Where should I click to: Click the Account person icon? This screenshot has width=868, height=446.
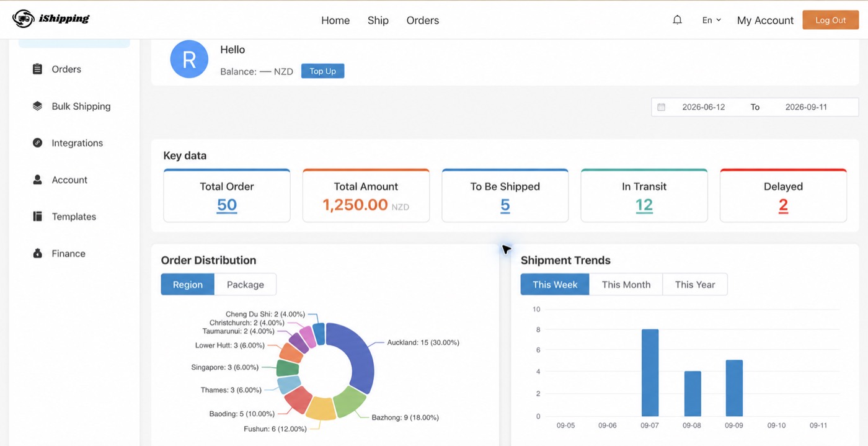(37, 180)
